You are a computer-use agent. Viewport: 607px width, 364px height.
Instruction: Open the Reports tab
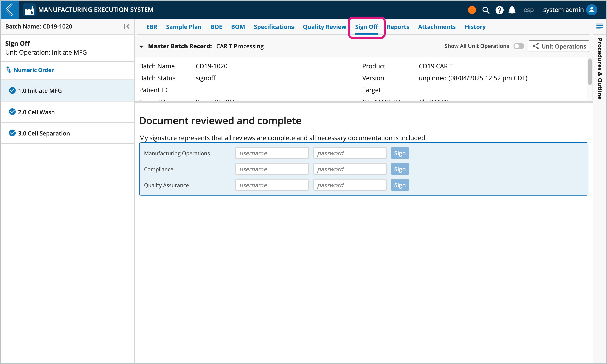pos(398,27)
